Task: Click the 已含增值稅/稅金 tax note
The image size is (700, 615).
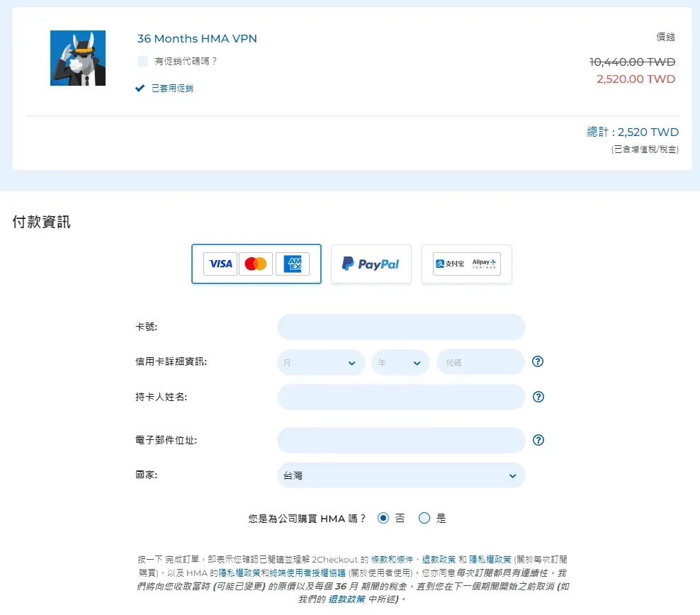Action: point(645,149)
